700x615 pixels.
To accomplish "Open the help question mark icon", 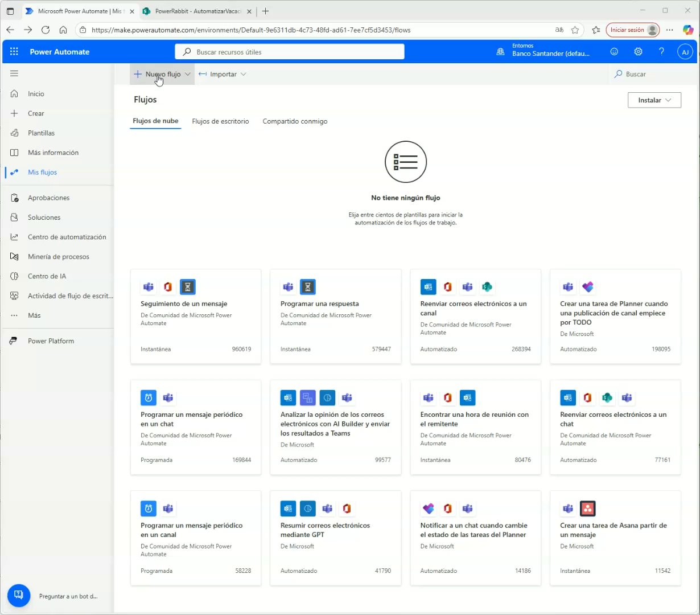I will (661, 51).
